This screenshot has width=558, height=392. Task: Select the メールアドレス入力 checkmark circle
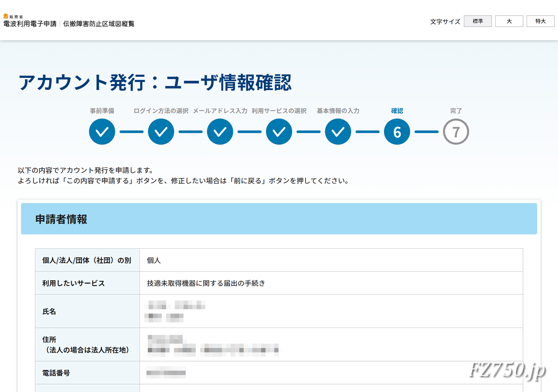pyautogui.click(x=220, y=132)
